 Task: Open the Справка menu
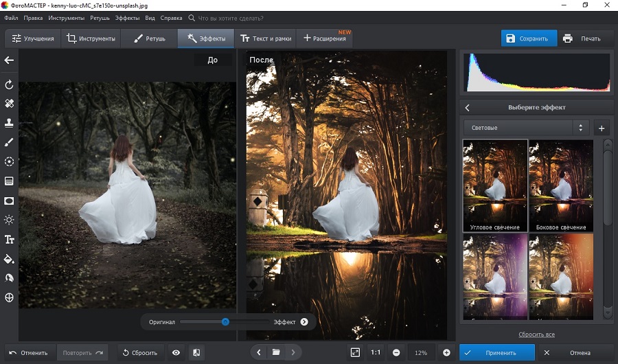[x=171, y=18]
